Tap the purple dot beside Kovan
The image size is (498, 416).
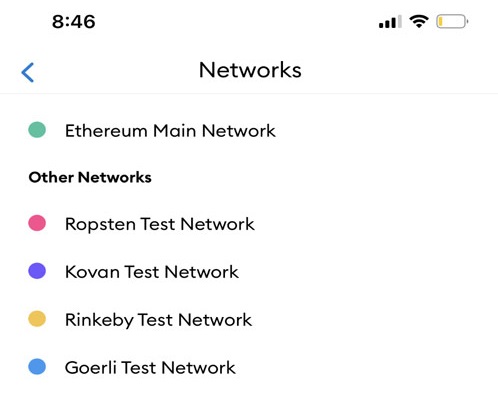click(37, 271)
